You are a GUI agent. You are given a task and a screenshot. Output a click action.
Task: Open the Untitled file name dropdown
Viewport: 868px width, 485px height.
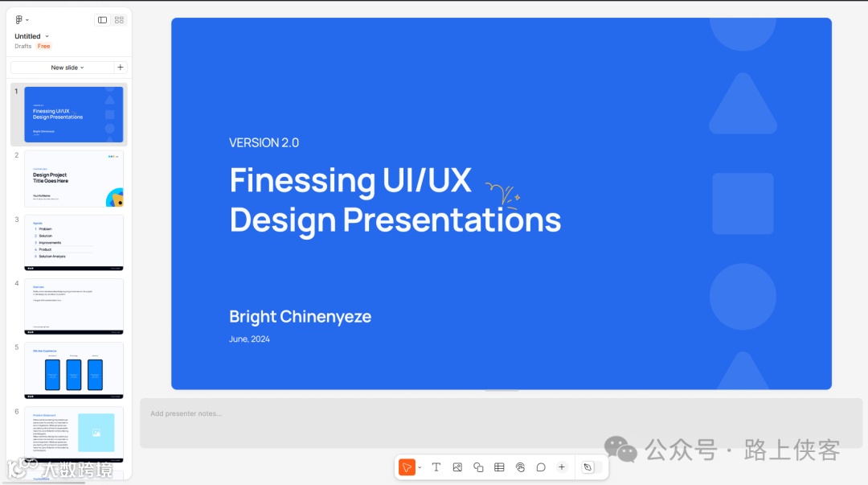pos(31,36)
